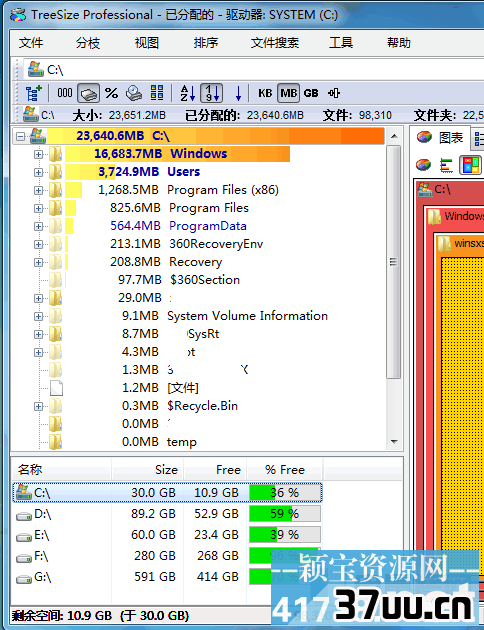The width and height of the screenshot is (484, 630).
Task: Select pie chart view icon in chart panel
Action: coord(423,165)
